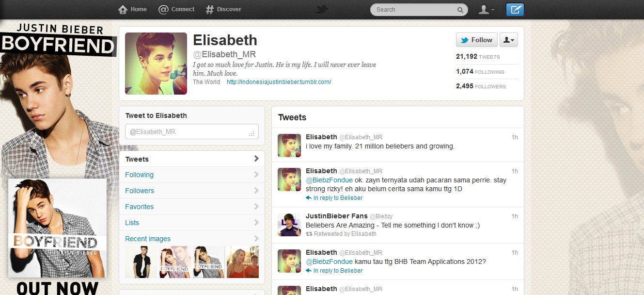Open the third recent image thumbnail
Viewport: 644px width, 295px height.
point(209,262)
